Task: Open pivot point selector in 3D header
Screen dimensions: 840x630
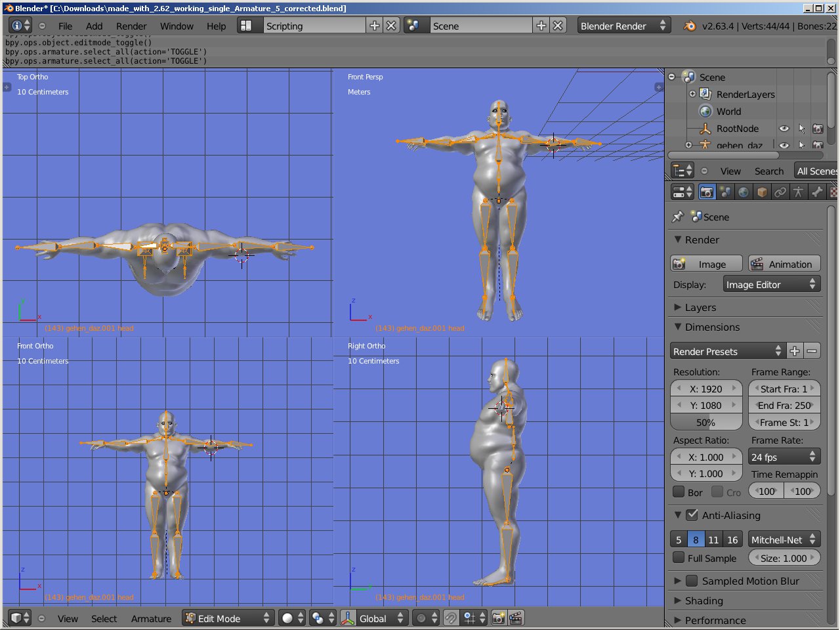Action: pyautogui.click(x=323, y=618)
